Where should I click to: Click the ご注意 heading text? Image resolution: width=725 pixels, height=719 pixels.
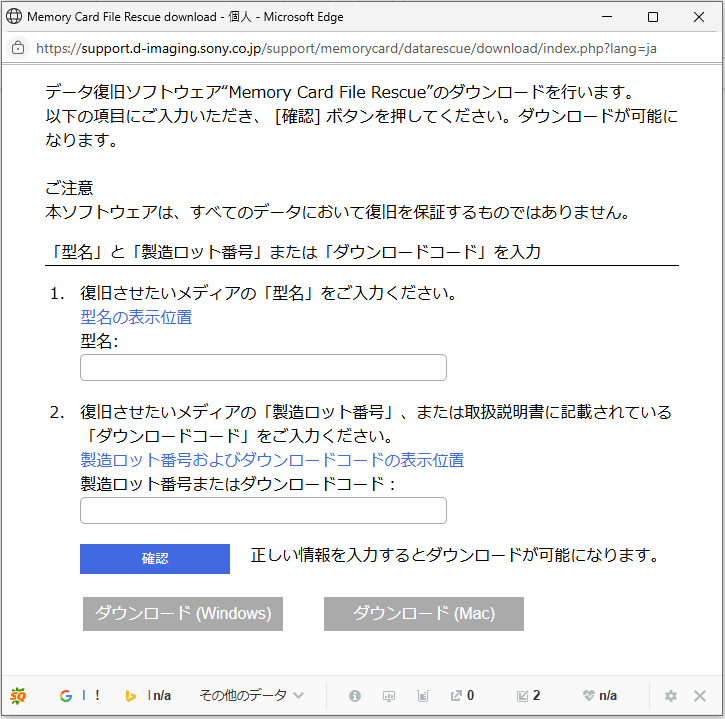coord(69,188)
